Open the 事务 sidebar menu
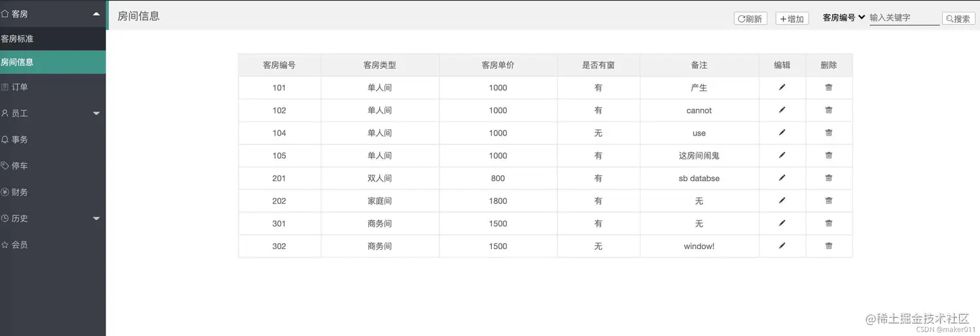The width and height of the screenshot is (980, 336). (52, 139)
